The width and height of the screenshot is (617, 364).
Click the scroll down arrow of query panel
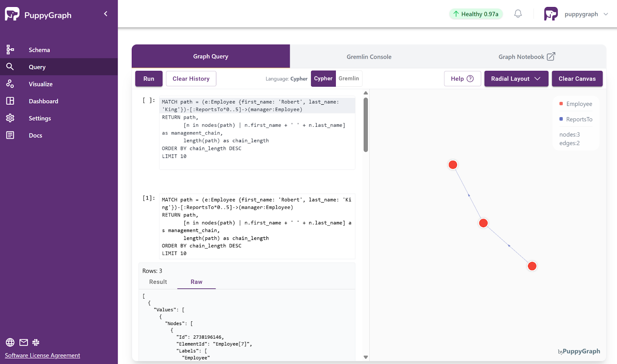coord(366,357)
